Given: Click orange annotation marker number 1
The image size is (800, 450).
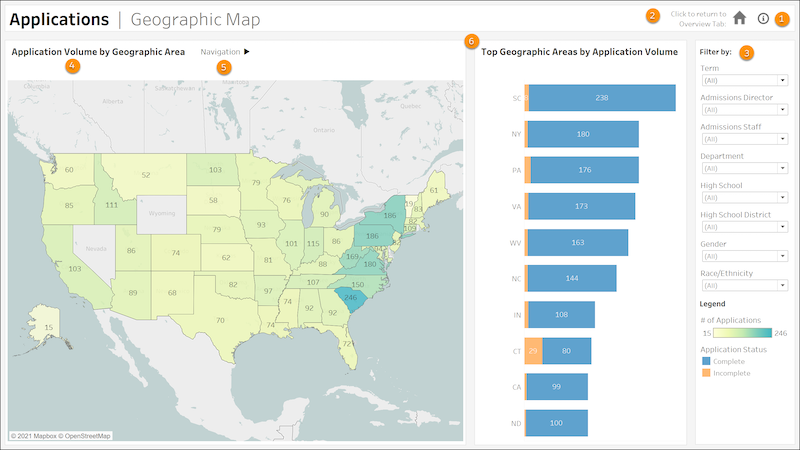Looking at the screenshot, I should click(x=782, y=18).
